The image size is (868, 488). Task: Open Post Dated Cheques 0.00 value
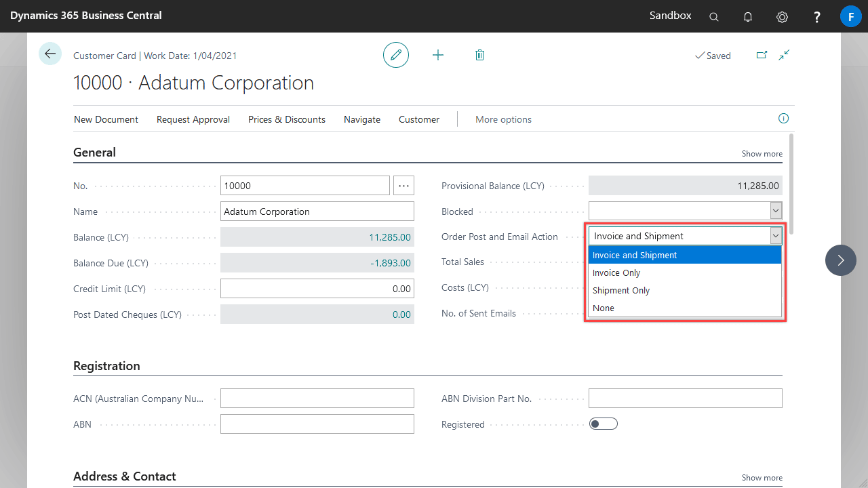pos(401,314)
